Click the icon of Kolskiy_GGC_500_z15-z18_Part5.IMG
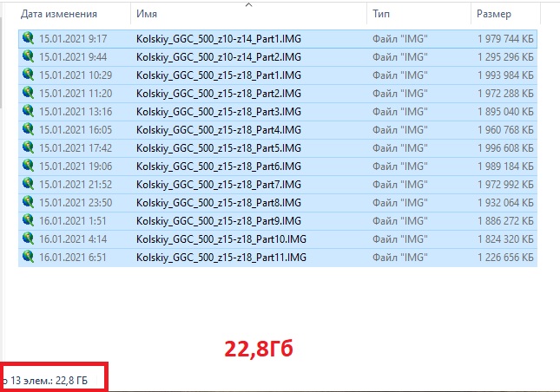The height and width of the screenshot is (392, 560). (x=29, y=147)
